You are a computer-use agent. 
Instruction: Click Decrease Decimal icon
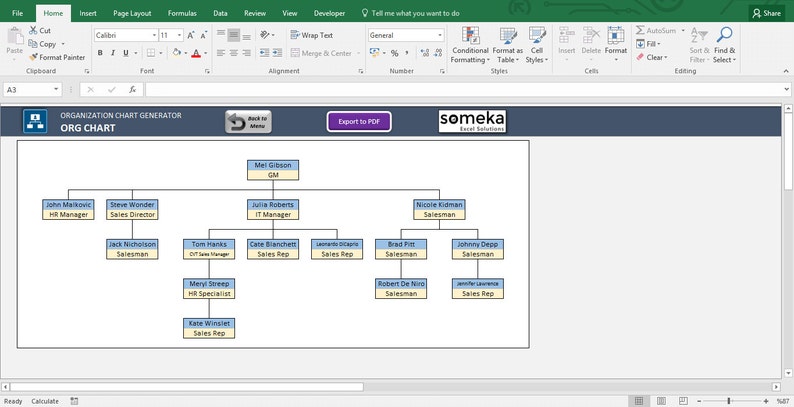[438, 53]
